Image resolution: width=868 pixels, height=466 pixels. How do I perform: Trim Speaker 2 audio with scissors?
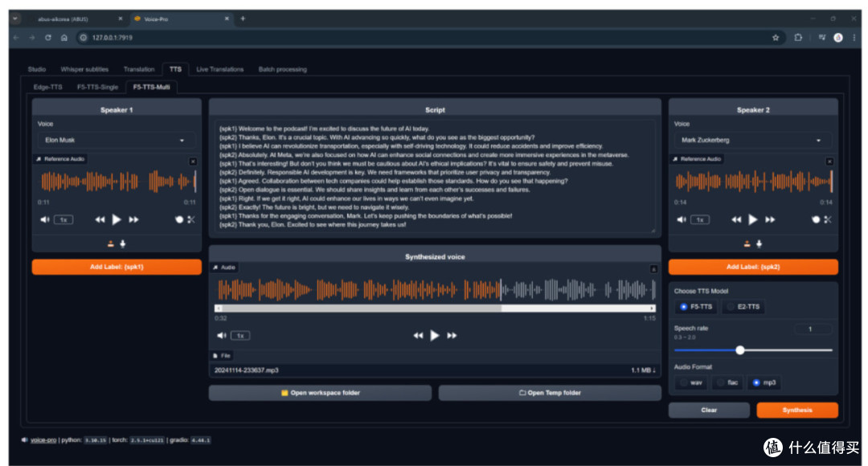tap(828, 219)
